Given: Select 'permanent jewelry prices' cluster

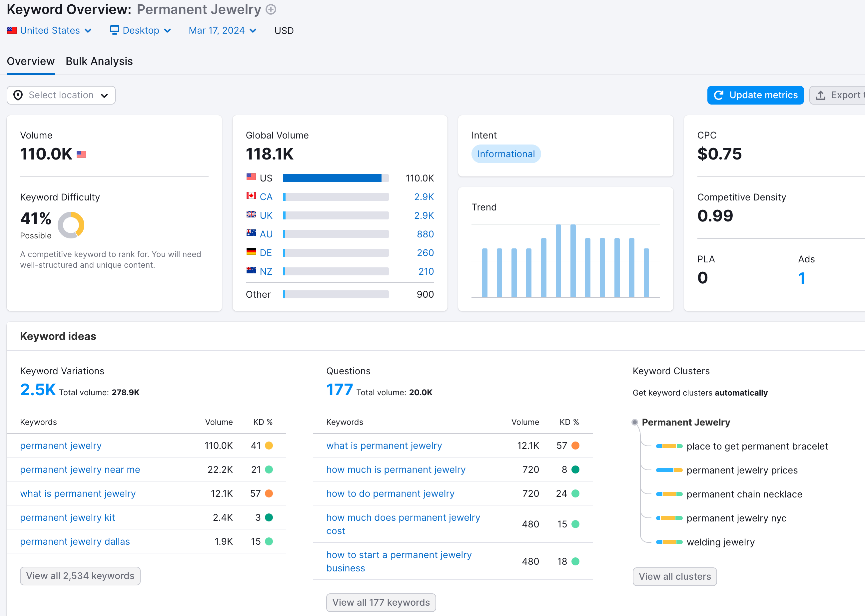Looking at the screenshot, I should click(x=742, y=470).
